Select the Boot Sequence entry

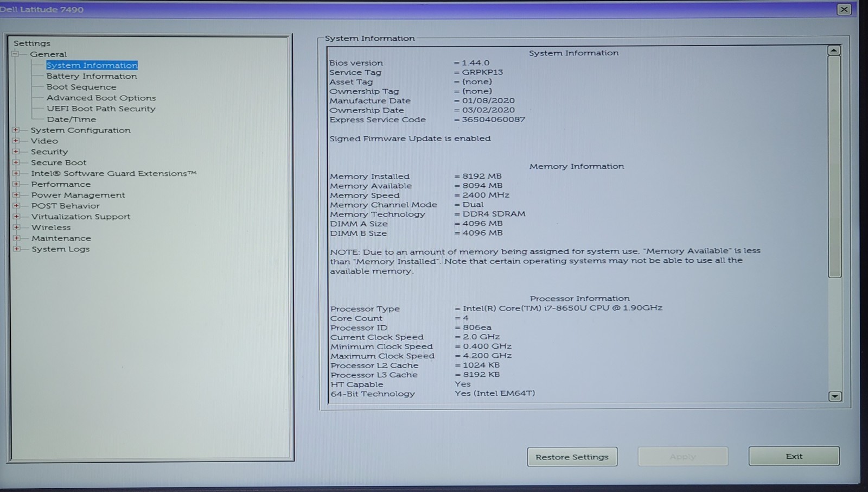(x=81, y=87)
